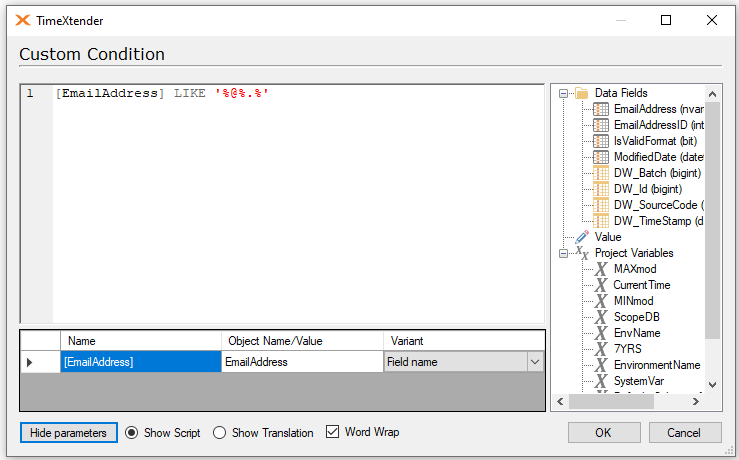Click the LIKE keyword in script

pyautogui.click(x=189, y=93)
